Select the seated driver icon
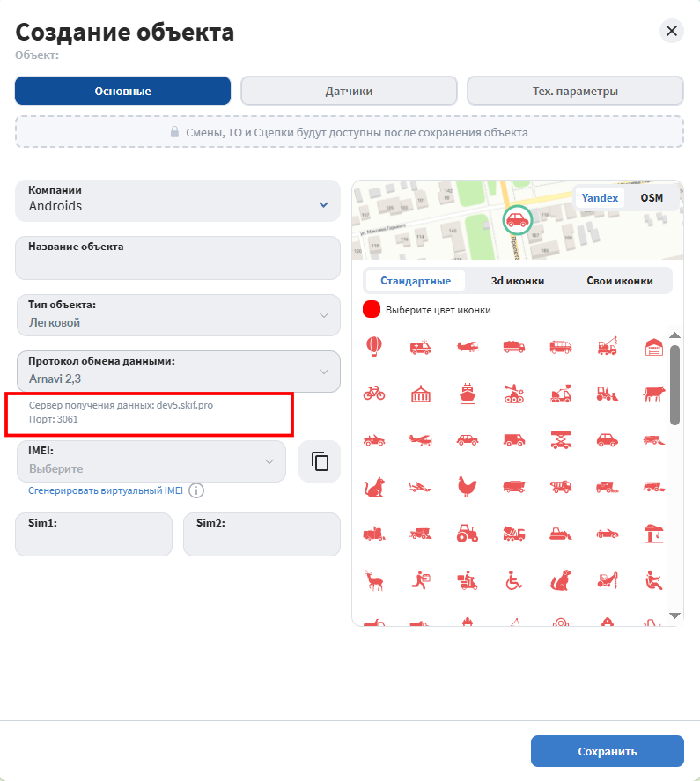Viewport: 700px width, 781px height. click(653, 580)
